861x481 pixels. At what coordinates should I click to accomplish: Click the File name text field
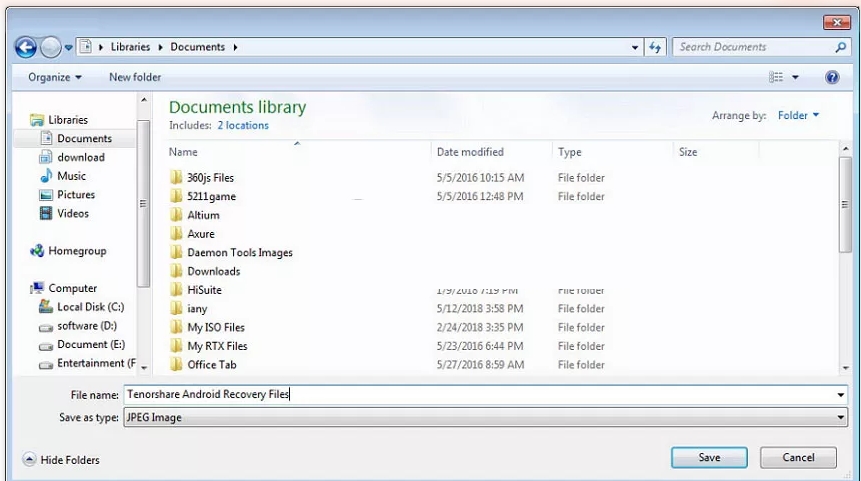coord(480,395)
